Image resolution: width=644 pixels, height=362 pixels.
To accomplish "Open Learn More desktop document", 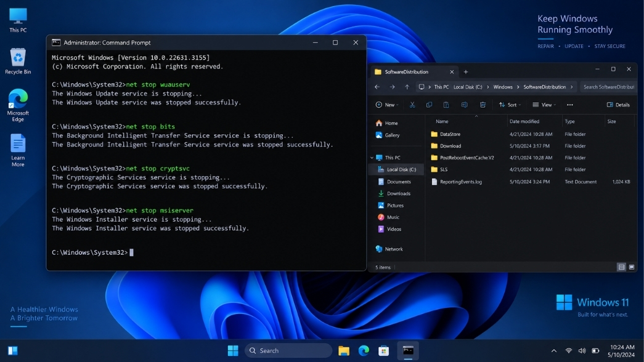I will [18, 150].
